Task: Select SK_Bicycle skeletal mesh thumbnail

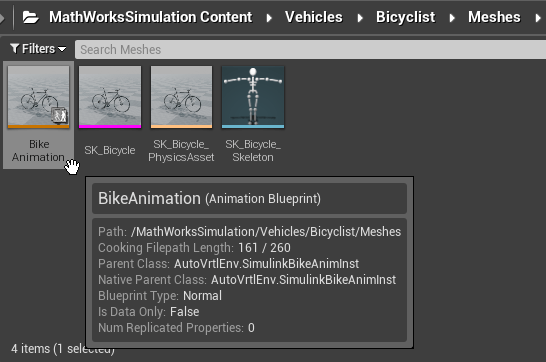Action: (x=110, y=97)
